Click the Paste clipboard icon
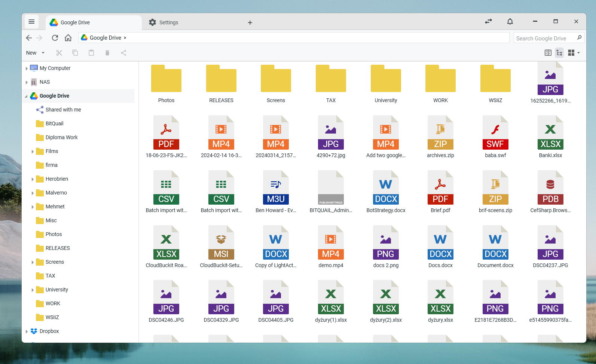The width and height of the screenshot is (596, 364). click(91, 53)
